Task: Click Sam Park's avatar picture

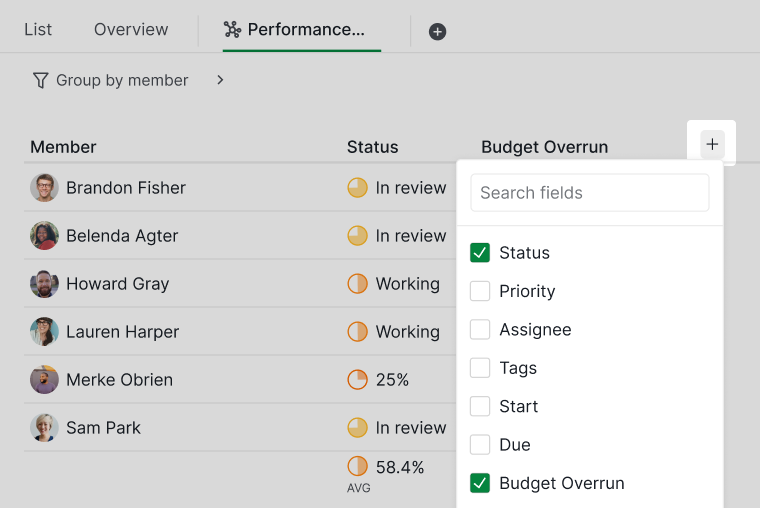Action: (44, 428)
